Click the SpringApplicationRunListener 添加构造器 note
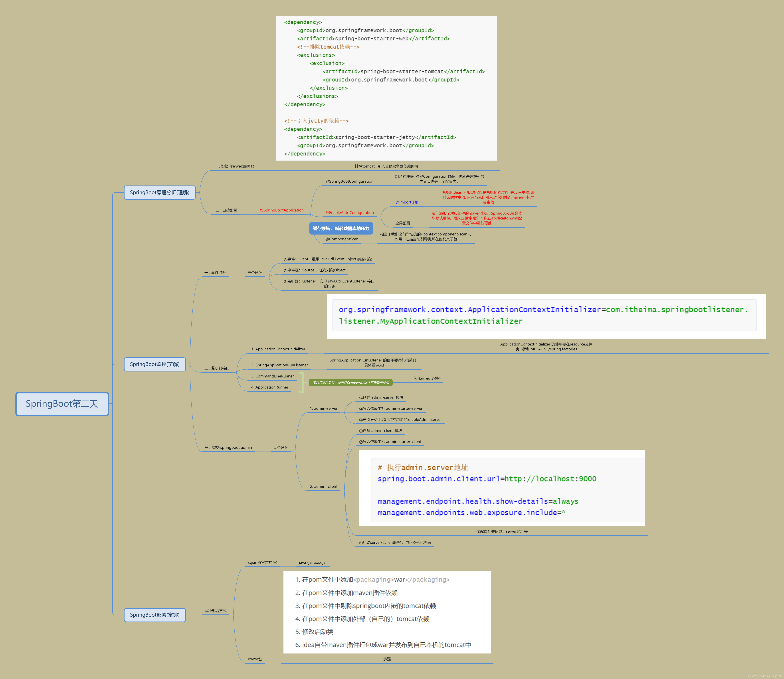 pyautogui.click(x=374, y=363)
